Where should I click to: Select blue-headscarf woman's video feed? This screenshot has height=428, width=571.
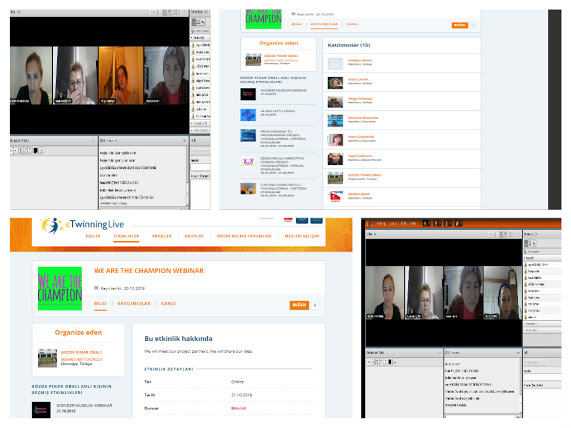click(502, 293)
